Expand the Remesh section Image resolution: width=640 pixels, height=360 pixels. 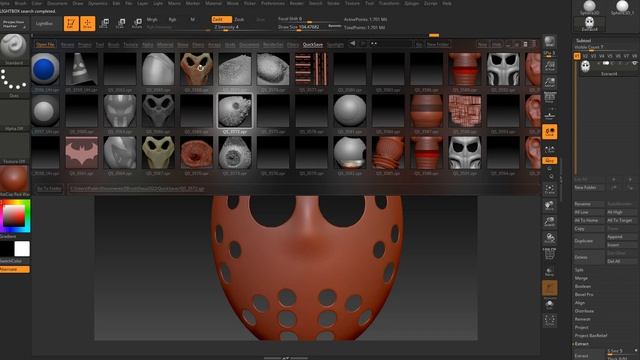(582, 319)
